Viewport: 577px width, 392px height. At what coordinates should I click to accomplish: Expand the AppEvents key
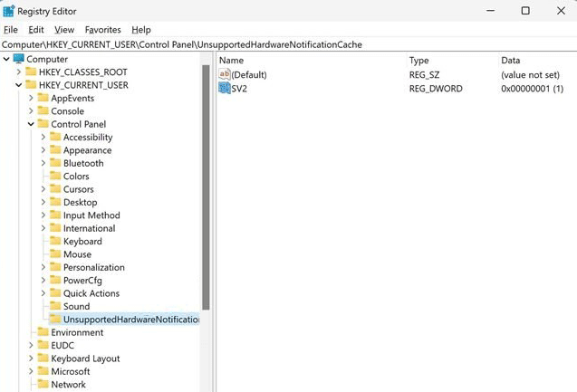point(31,98)
